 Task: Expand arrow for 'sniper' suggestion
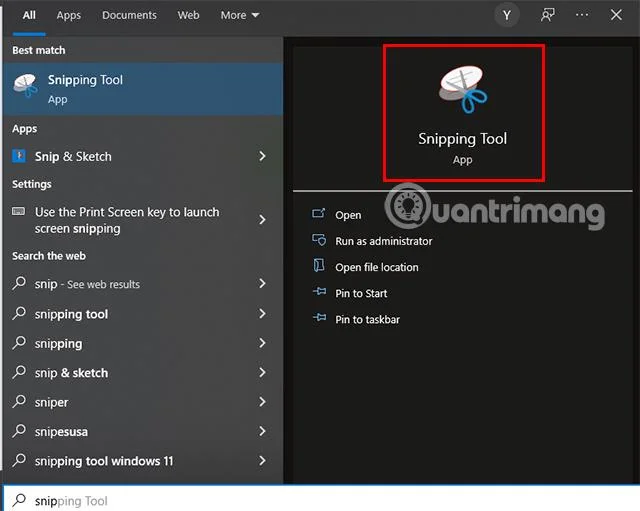point(262,402)
